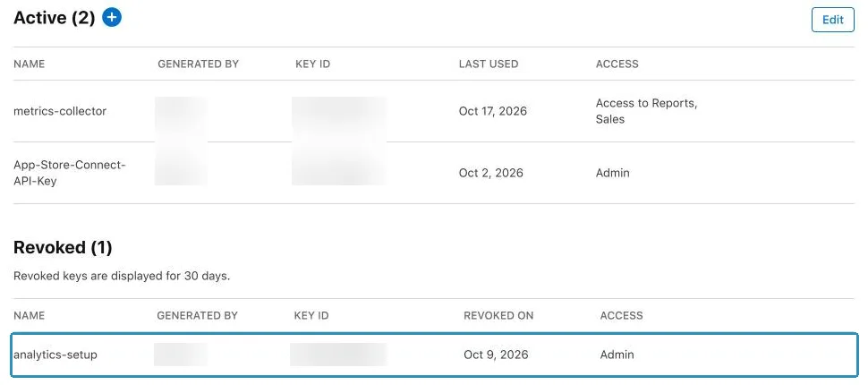Screen dimensions: 868x385
Task: Click the Oct 2, 2026 last used date
Action: pyautogui.click(x=490, y=173)
